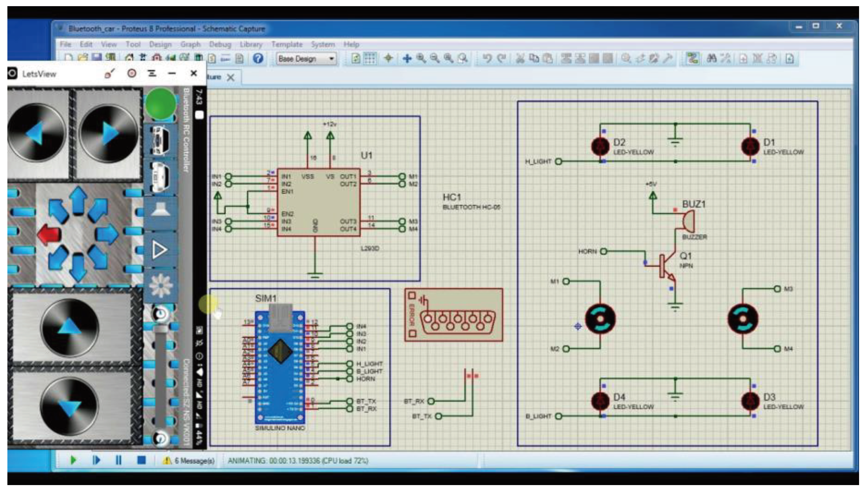Toggle LetsView record button

click(x=132, y=73)
